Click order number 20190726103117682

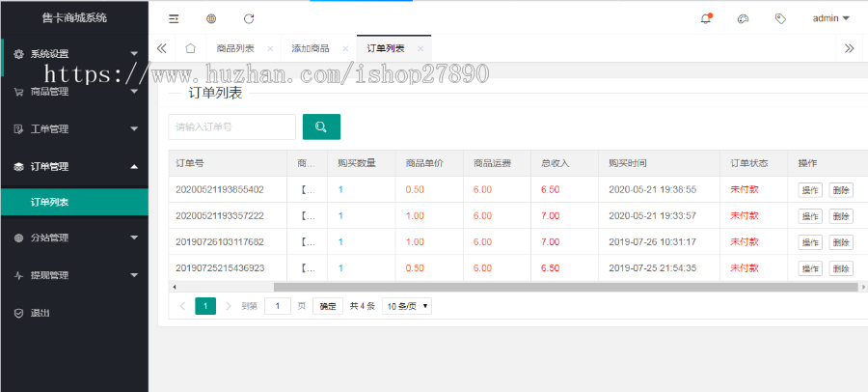pos(220,241)
